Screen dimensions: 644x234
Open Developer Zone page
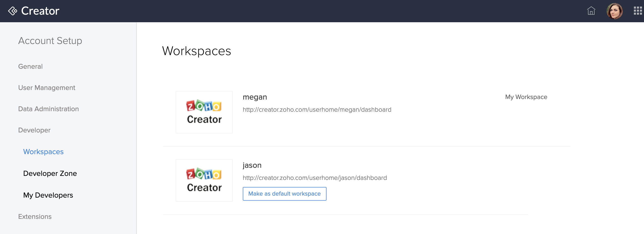pos(50,173)
